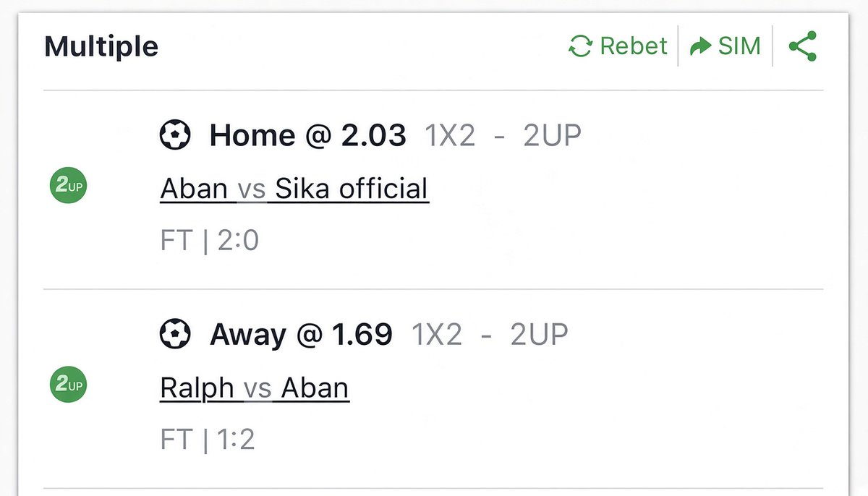Click the grey 2UP text after Home @ 2.03

pyautogui.click(x=553, y=135)
